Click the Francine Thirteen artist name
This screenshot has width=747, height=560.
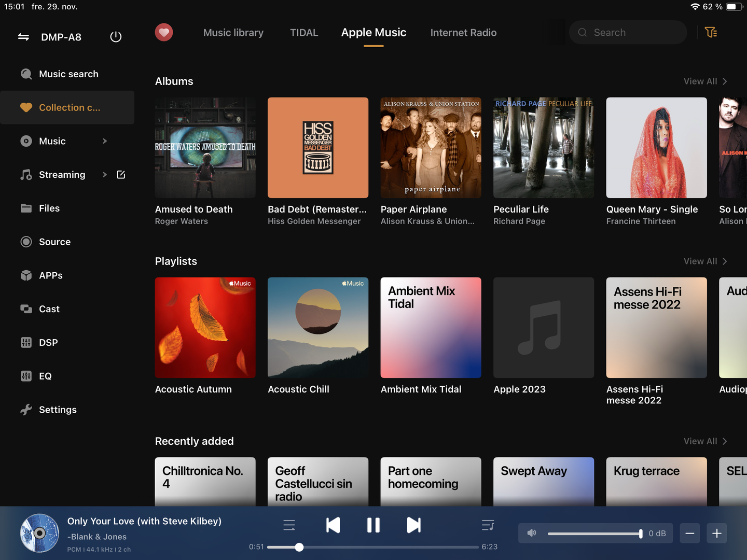click(641, 221)
